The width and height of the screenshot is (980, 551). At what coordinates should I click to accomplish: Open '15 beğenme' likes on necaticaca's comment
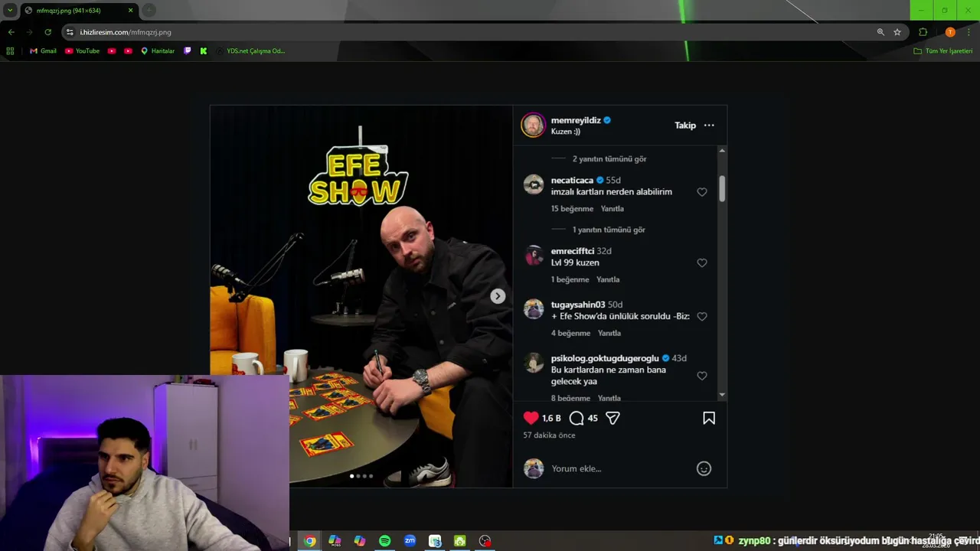pyautogui.click(x=572, y=209)
